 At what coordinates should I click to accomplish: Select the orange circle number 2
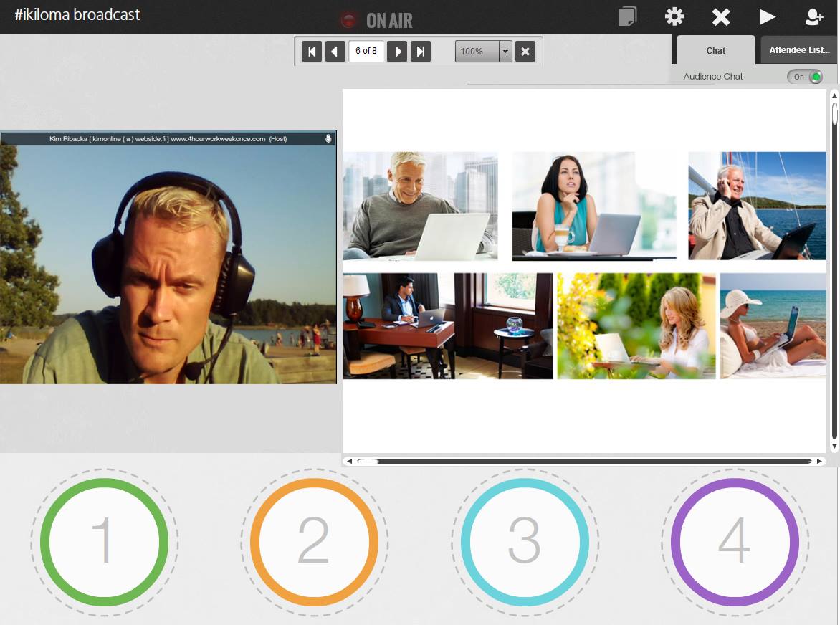pos(315,542)
